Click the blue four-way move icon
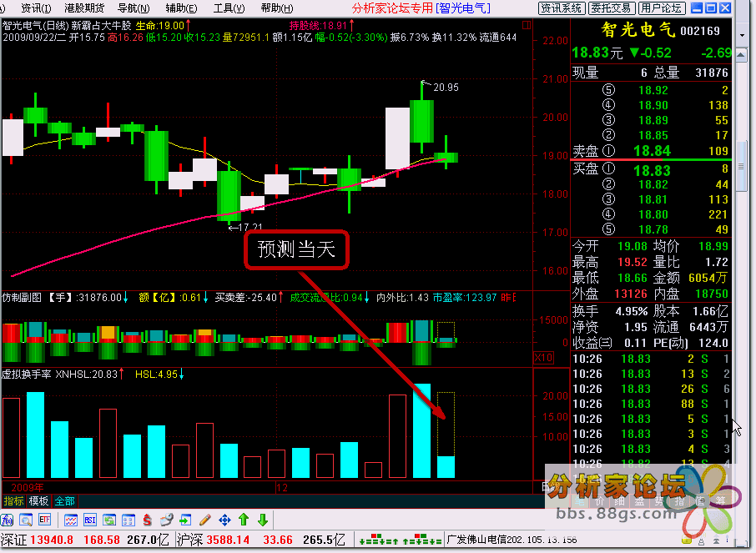 pos(224,520)
